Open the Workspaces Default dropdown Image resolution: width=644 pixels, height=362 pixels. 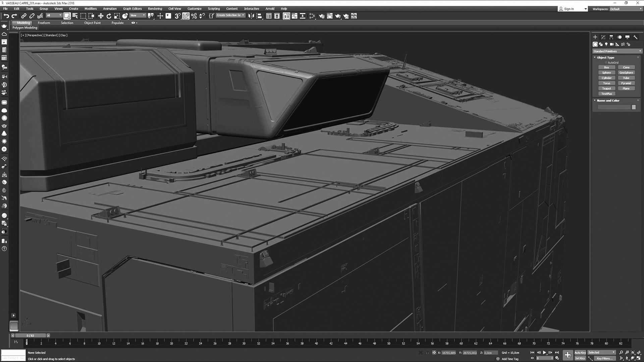(x=626, y=9)
